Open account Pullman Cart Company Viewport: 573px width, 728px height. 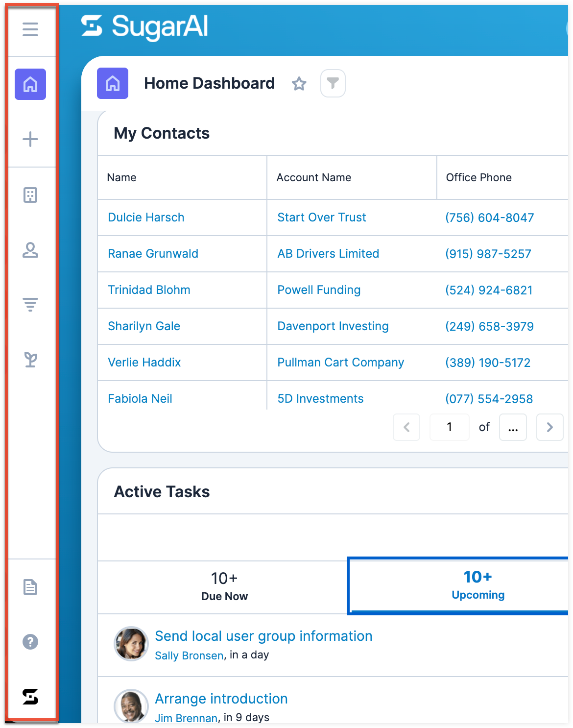coord(341,363)
